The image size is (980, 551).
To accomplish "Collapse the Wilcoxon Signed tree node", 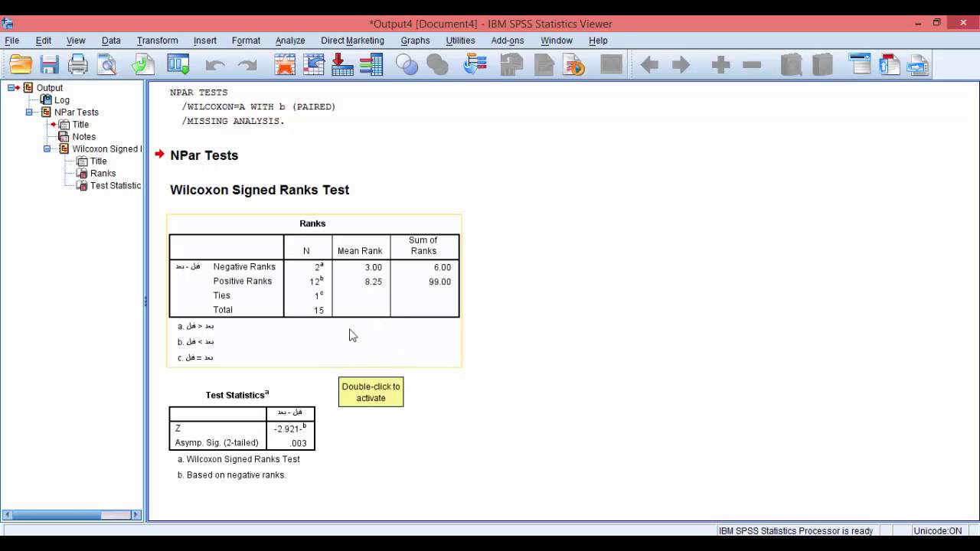I will (47, 148).
